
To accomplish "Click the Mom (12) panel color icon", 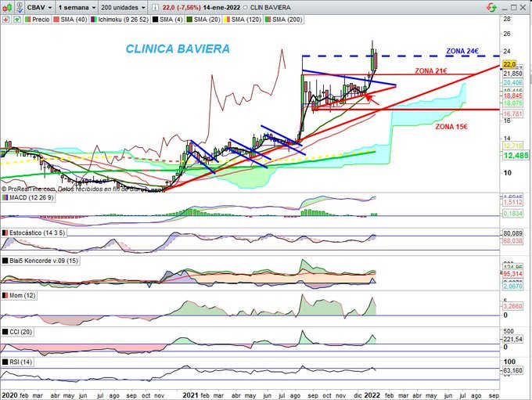I will click(5, 295).
